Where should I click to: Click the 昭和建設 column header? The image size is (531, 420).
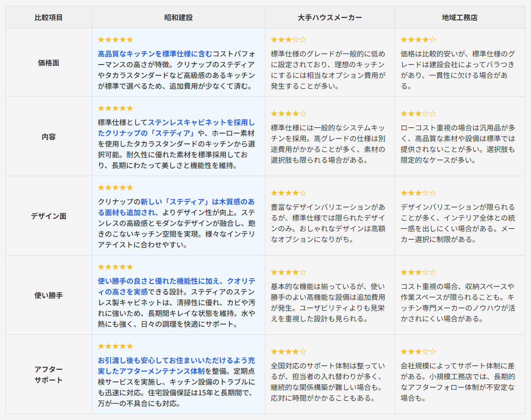pos(178,17)
